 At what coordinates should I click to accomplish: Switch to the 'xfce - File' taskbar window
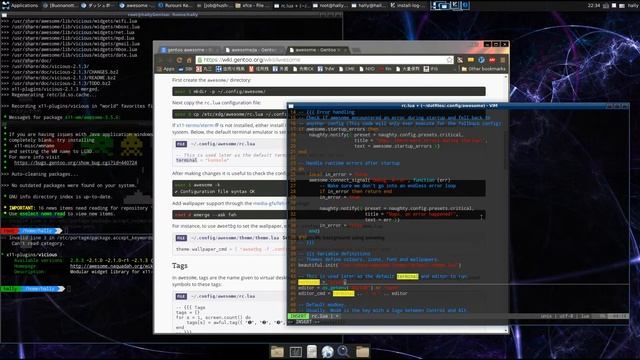coord(251,5)
